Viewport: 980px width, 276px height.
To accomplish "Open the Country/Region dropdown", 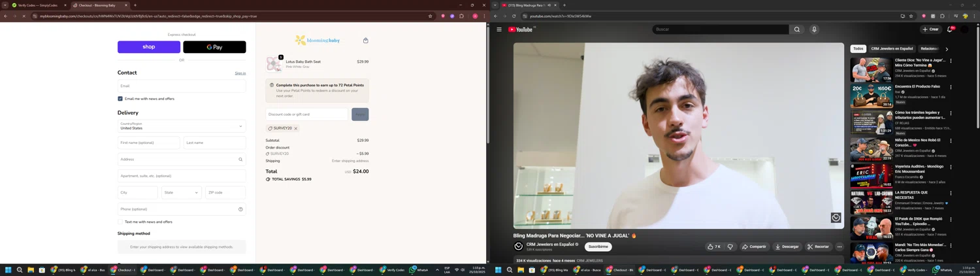I will coord(182,126).
